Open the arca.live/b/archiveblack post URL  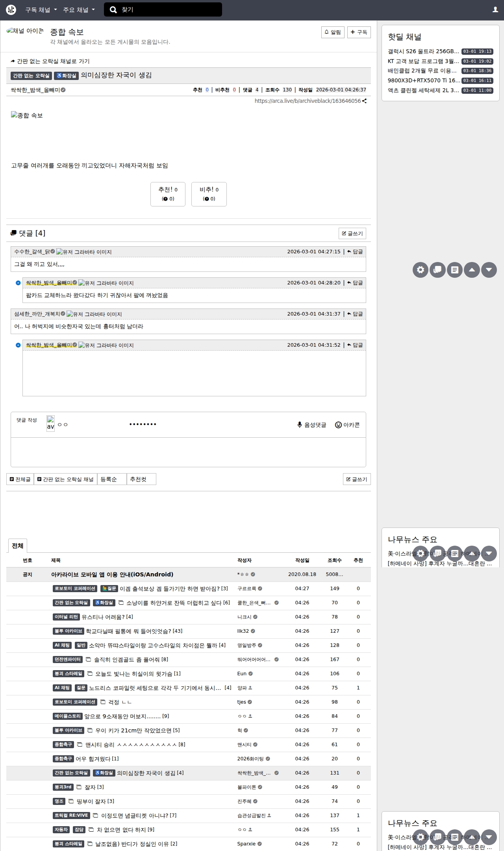308,101
